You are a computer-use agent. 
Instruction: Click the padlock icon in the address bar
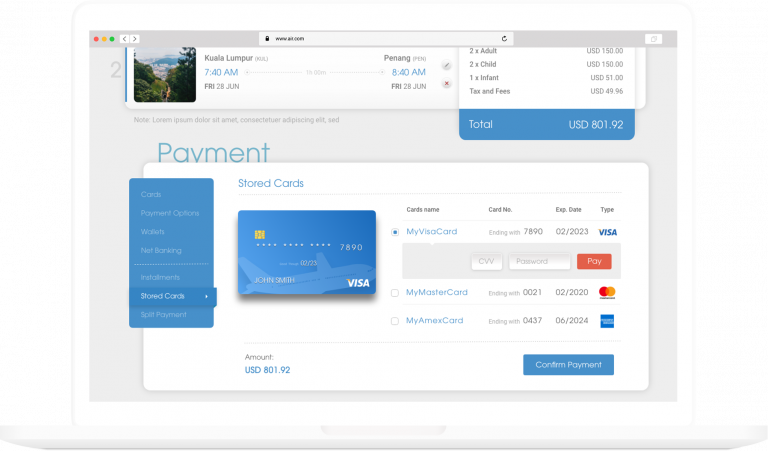267,38
